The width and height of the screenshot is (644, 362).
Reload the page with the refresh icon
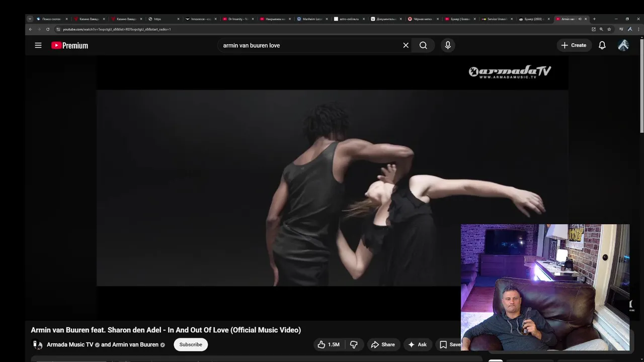point(48,29)
